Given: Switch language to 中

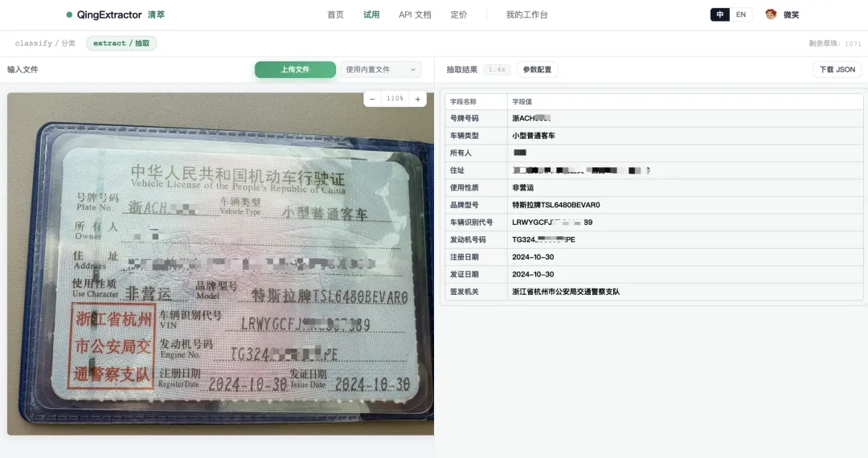Looking at the screenshot, I should point(719,15).
